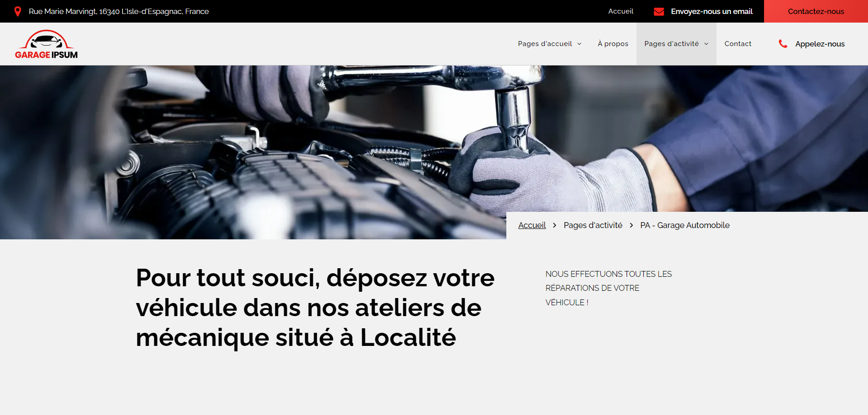Click the Rue Marie Marvingt address text

pos(119,11)
